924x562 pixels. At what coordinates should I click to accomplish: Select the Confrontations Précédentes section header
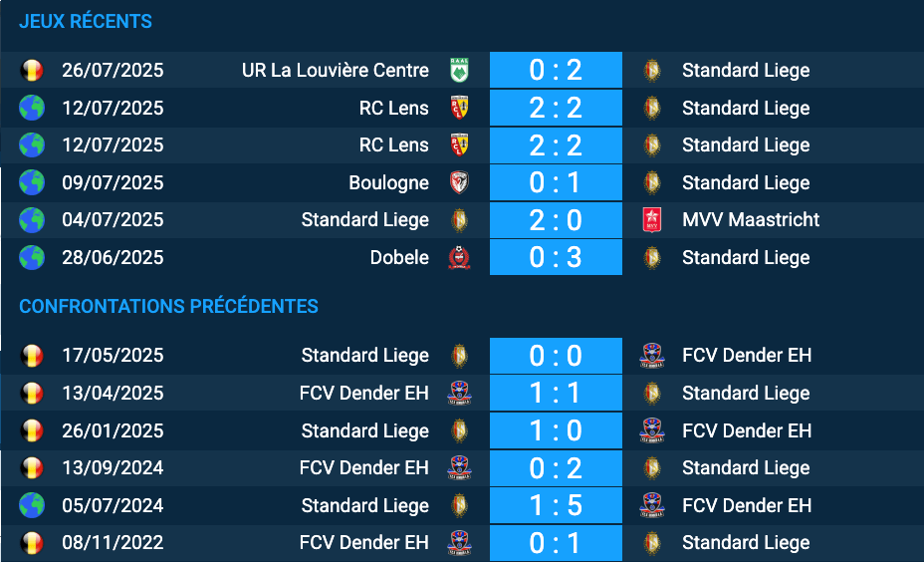pos(168,307)
